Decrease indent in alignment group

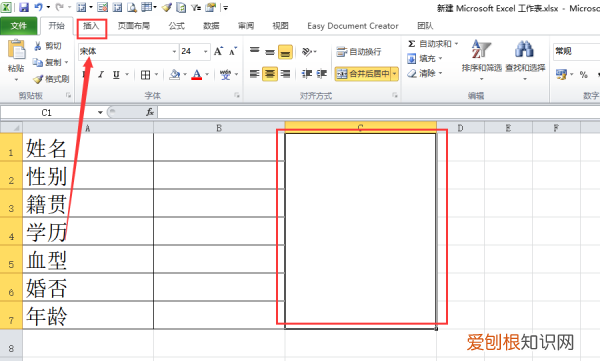tap(307, 74)
